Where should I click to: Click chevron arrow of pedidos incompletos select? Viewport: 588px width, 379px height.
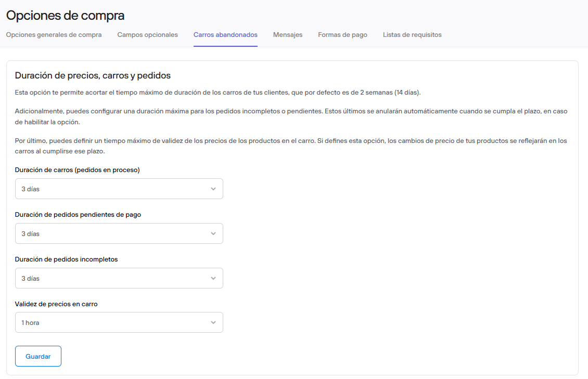213,278
